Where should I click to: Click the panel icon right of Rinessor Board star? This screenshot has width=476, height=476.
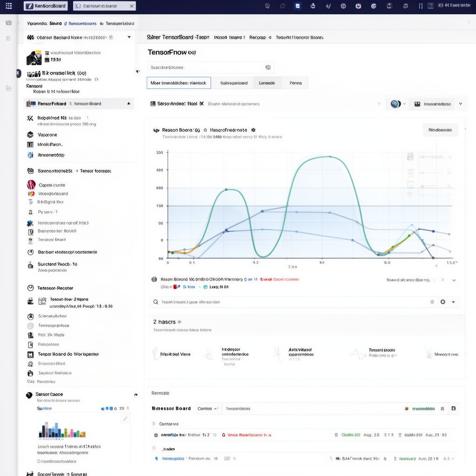(x=454, y=409)
